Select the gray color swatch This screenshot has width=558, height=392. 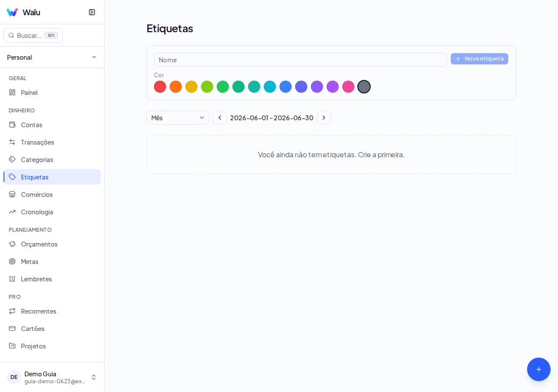pos(364,87)
